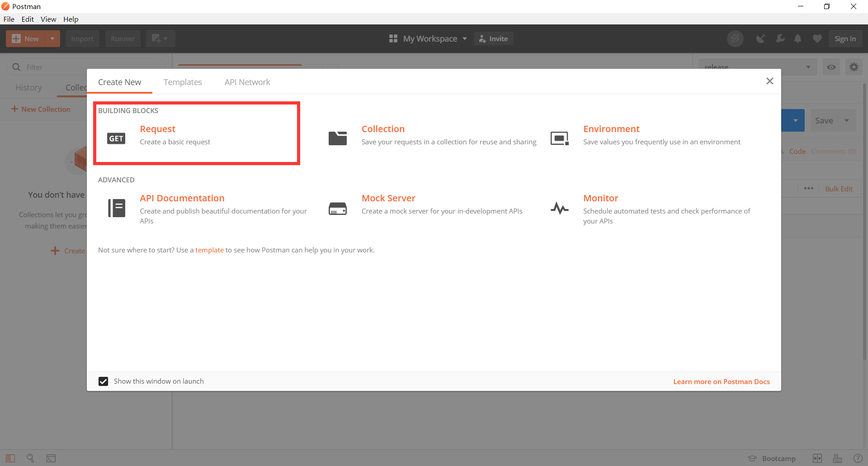Click the GET request icon
This screenshot has width=868, height=466.
pos(116,138)
